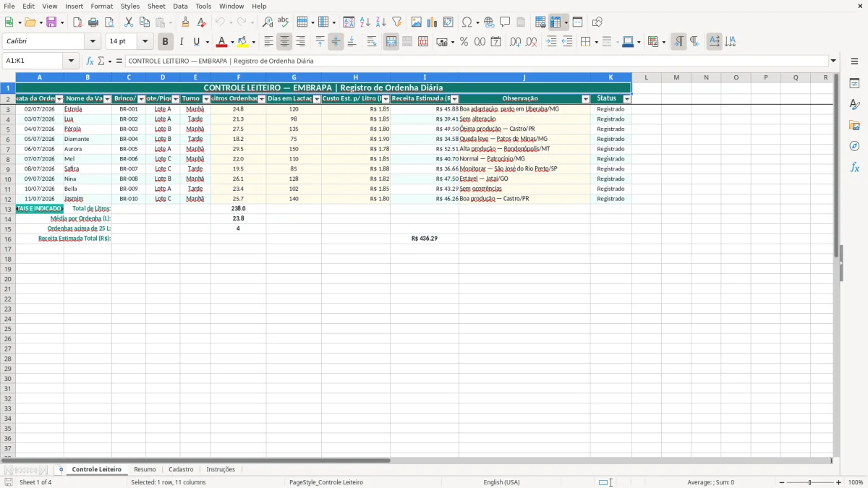Image resolution: width=868 pixels, height=488 pixels.
Task: Open the Format menu
Action: [102, 6]
